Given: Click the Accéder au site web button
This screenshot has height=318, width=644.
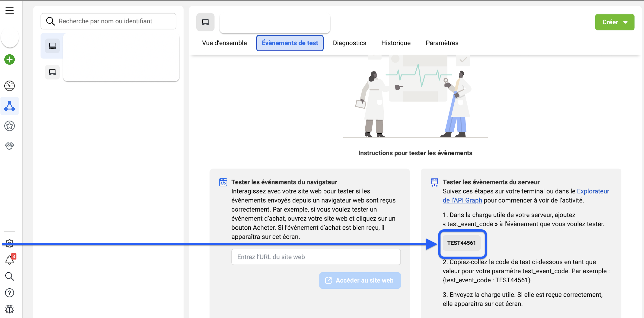Looking at the screenshot, I should 360,280.
